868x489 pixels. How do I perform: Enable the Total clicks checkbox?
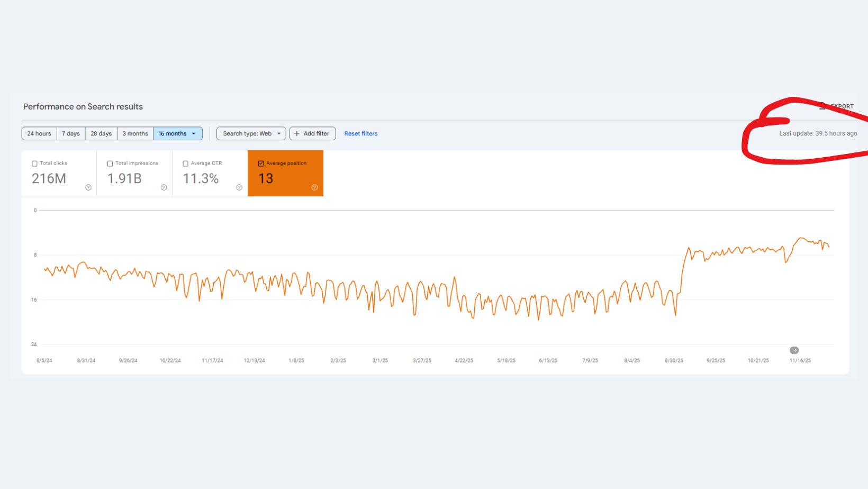pos(35,164)
